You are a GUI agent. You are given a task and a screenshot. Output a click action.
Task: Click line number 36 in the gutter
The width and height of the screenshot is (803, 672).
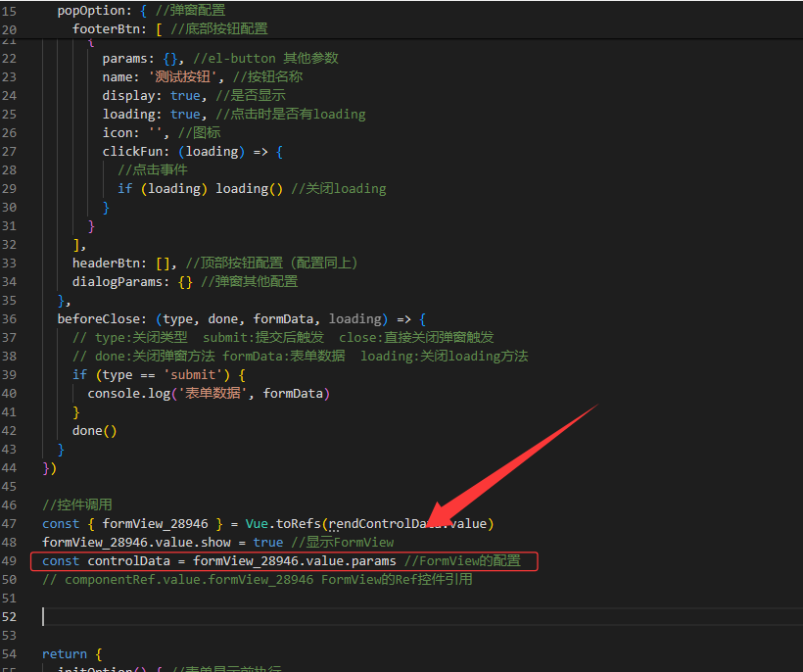pyautogui.click(x=9, y=318)
